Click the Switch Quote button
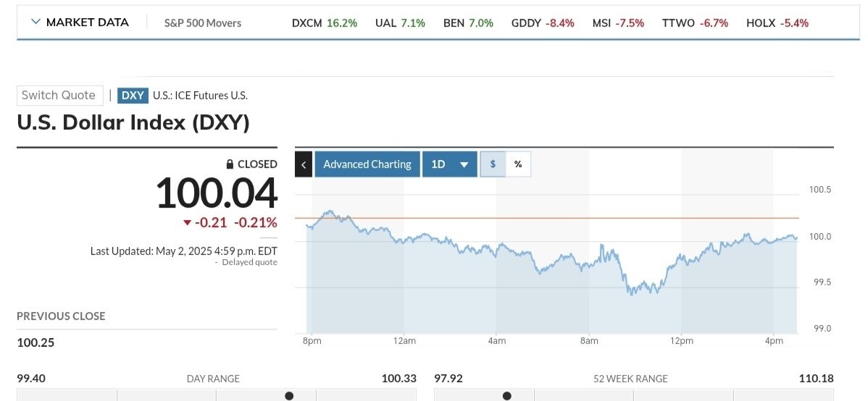The width and height of the screenshot is (868, 401). [x=59, y=95]
